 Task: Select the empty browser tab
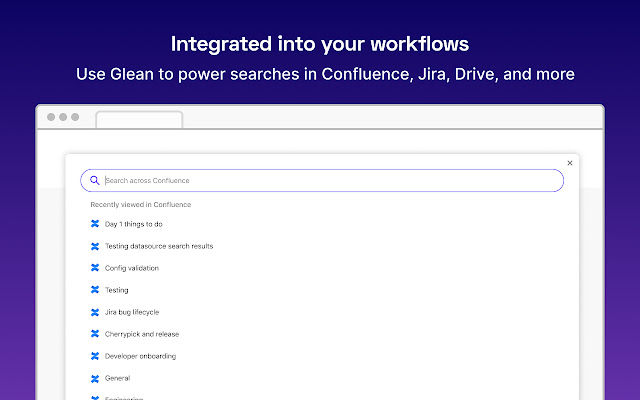click(x=139, y=119)
